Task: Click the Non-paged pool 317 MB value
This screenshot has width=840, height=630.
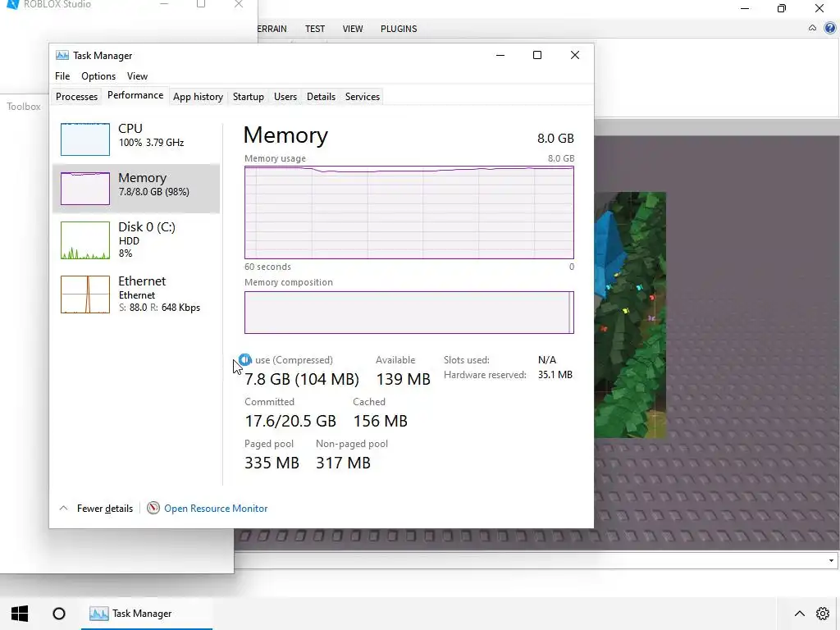Action: click(343, 463)
